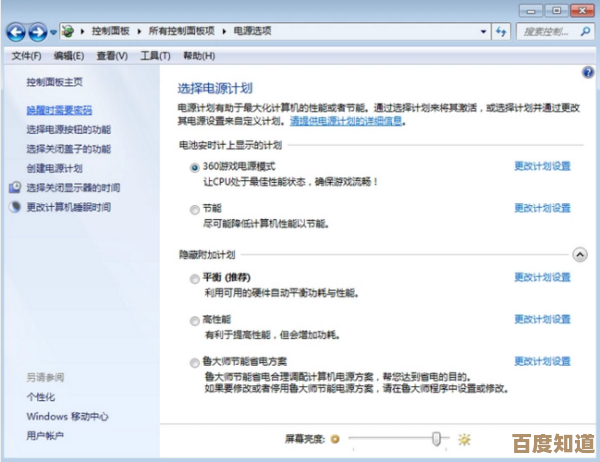Open the 帮助(H) menu
This screenshot has width=600, height=462.
coord(199,56)
